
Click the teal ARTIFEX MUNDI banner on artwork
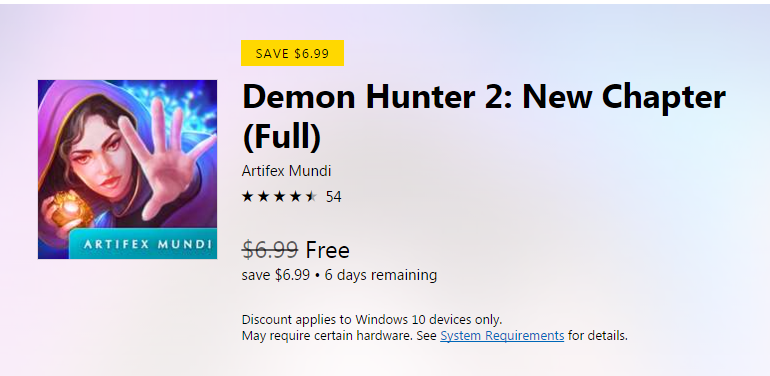coord(143,243)
